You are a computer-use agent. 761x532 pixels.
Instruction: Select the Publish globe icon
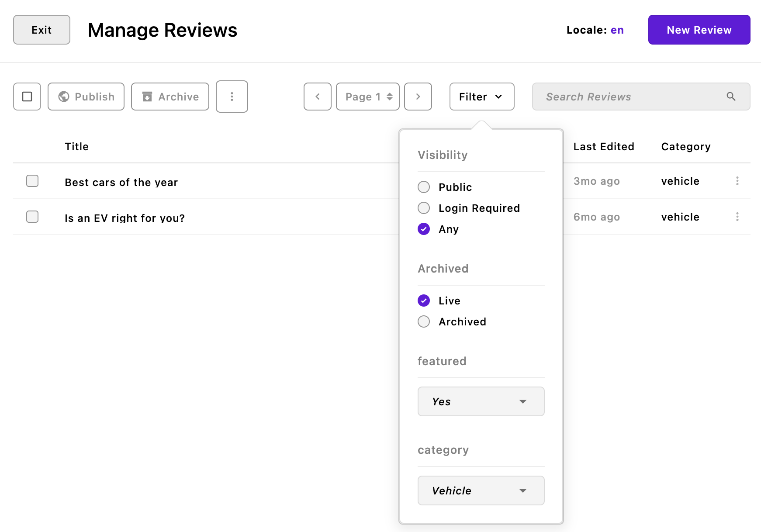pyautogui.click(x=64, y=97)
